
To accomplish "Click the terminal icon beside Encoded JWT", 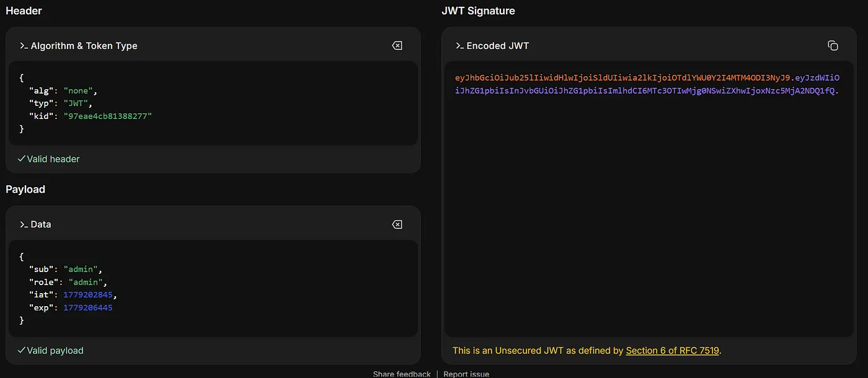I will [x=459, y=46].
